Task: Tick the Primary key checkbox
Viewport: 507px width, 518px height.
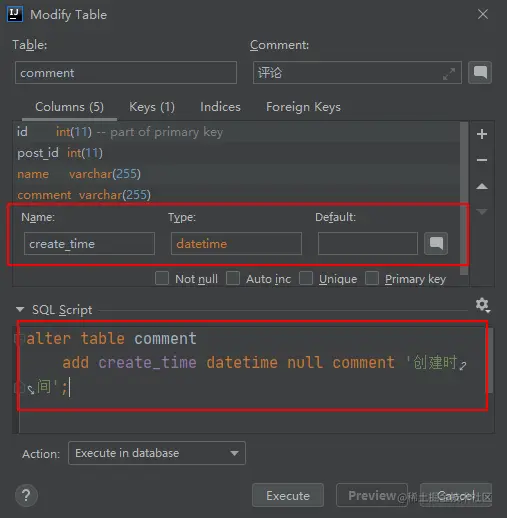Action: [x=372, y=278]
